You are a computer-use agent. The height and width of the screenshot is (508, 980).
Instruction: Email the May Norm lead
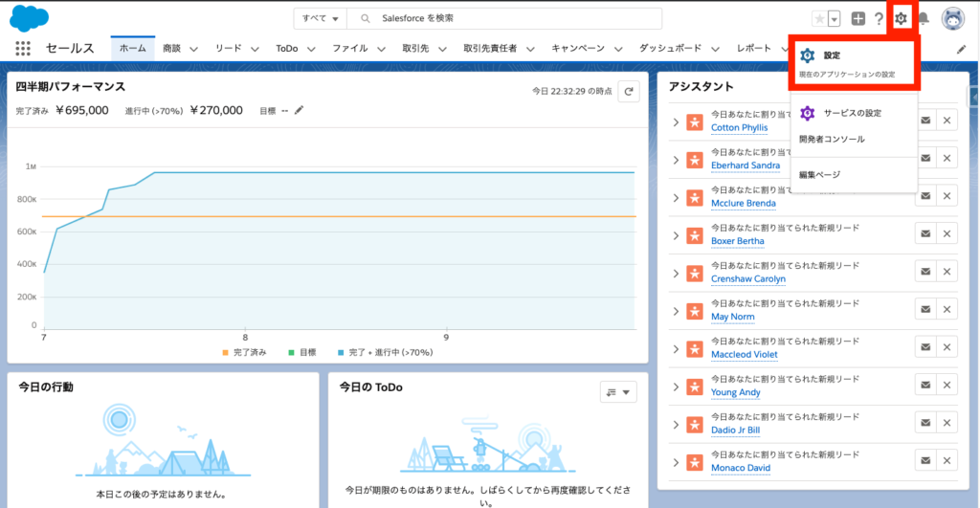(x=925, y=309)
